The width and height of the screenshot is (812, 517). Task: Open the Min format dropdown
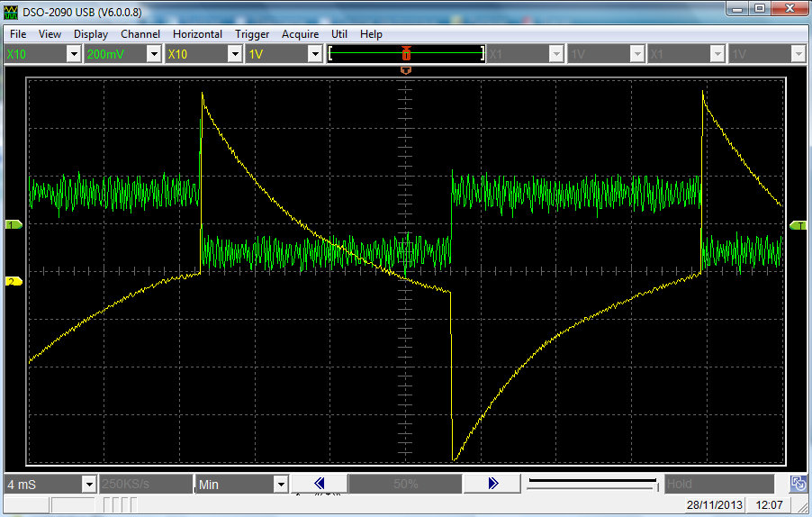point(280,485)
